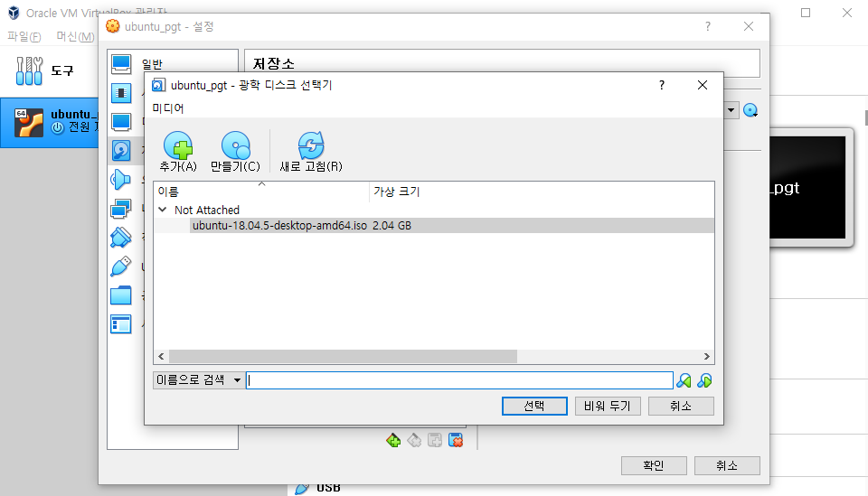Open USB settings category plug icon
Image resolution: width=868 pixels, height=496 pixels.
(121, 266)
